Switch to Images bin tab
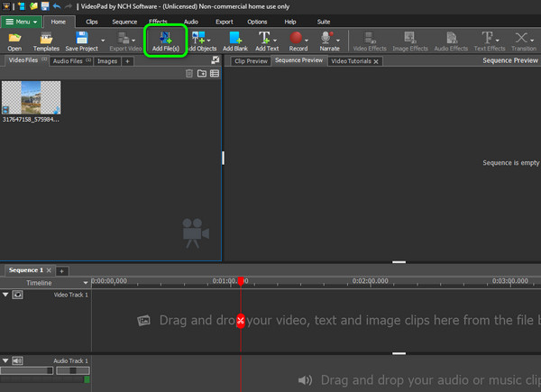 [107, 61]
